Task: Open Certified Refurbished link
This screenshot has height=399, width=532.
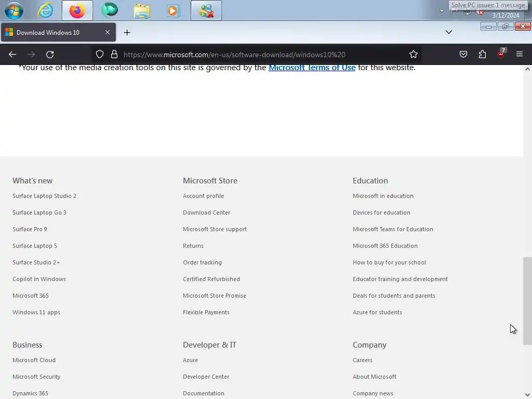Action: [211, 279]
